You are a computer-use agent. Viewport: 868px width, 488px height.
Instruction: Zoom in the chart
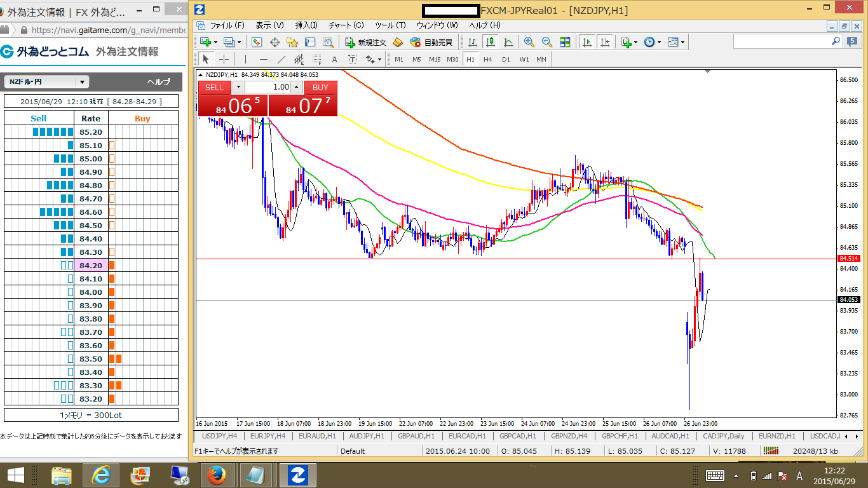click(x=529, y=42)
